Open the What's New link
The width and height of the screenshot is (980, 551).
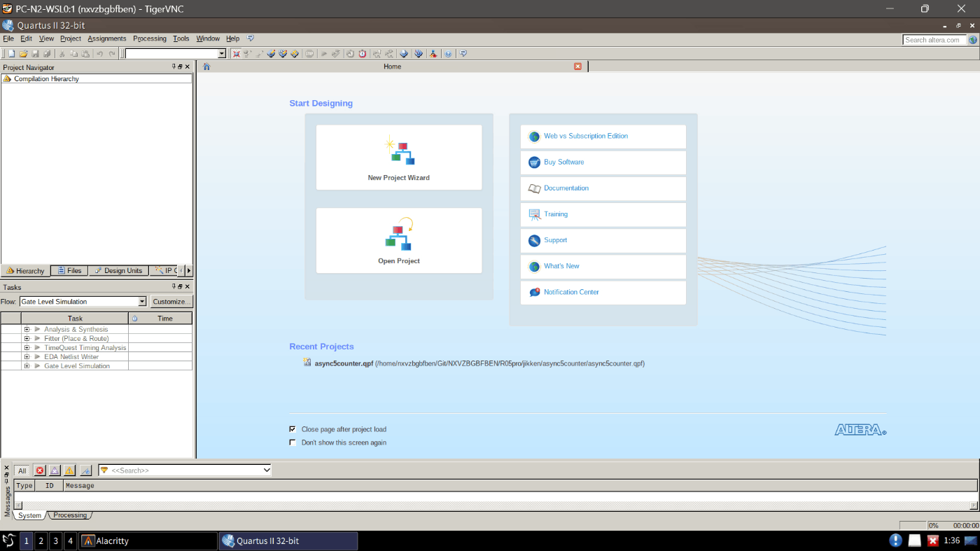tap(561, 266)
